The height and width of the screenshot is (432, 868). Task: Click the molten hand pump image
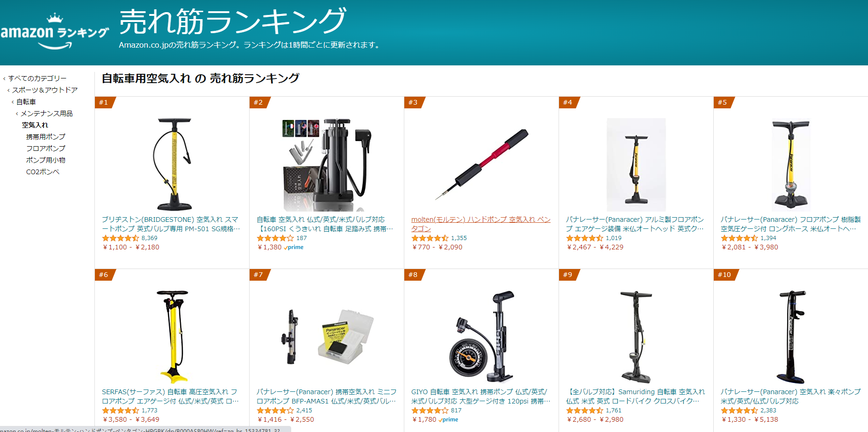(481, 164)
